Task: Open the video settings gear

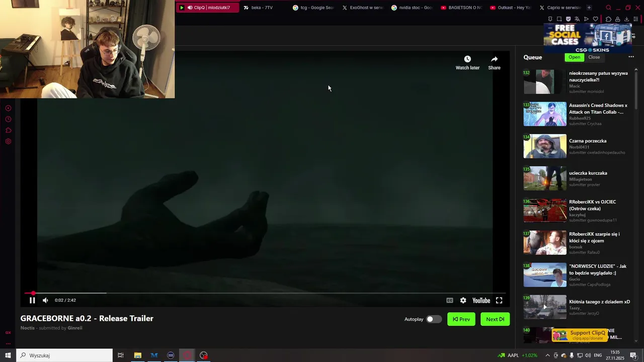Action: (x=463, y=300)
